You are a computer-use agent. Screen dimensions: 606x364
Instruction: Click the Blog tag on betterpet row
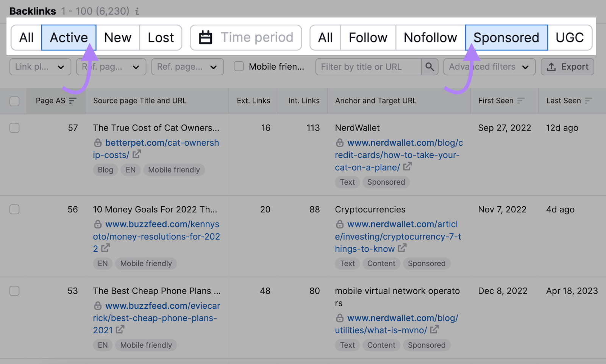(105, 170)
